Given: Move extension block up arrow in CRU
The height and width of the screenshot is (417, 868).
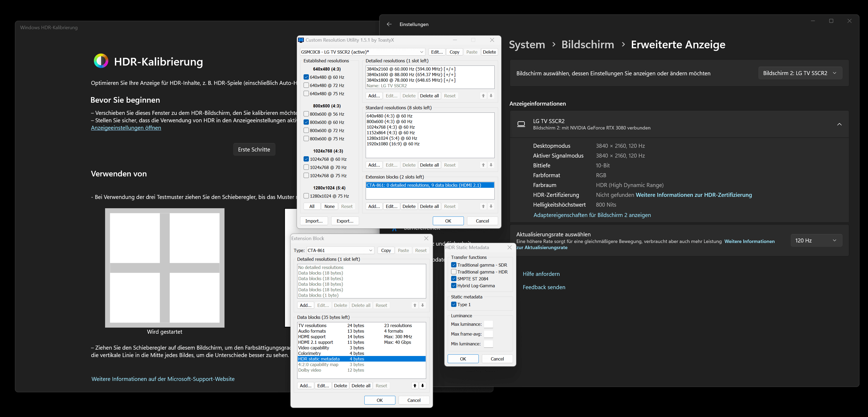Looking at the screenshot, I should tap(483, 206).
